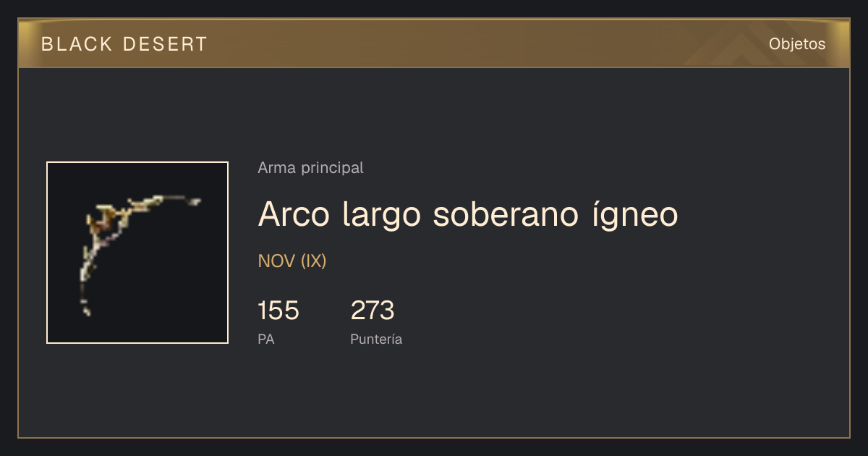Click the longbow item icon

(x=137, y=253)
